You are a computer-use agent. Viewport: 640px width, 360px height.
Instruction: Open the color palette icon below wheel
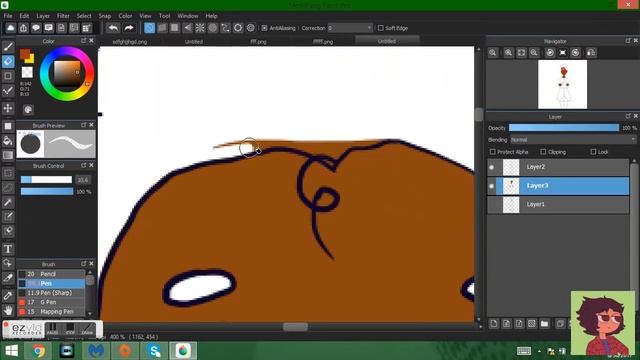[x=28, y=109]
